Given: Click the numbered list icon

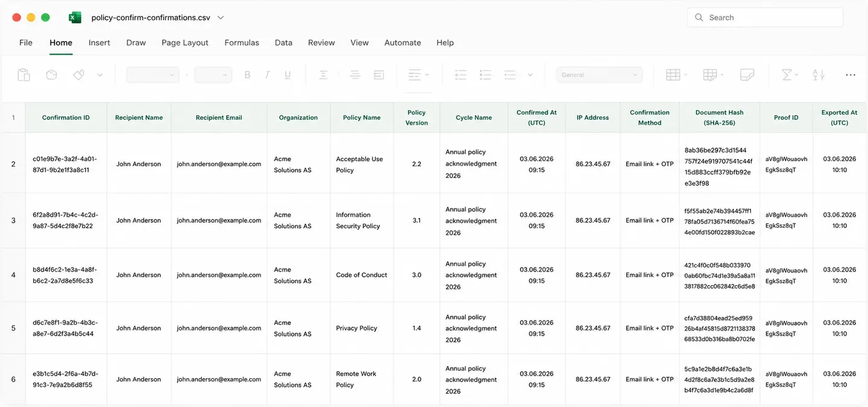Looking at the screenshot, I should pyautogui.click(x=485, y=75).
